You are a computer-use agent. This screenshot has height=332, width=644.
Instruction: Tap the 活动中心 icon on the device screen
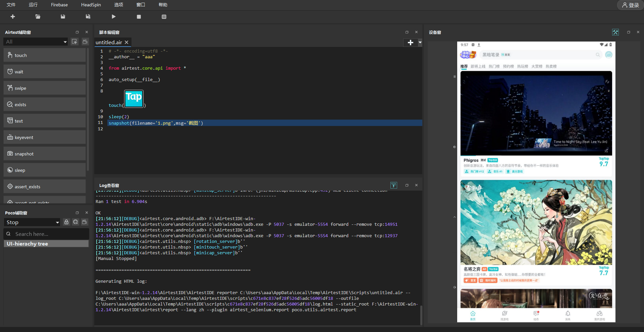click(468, 55)
